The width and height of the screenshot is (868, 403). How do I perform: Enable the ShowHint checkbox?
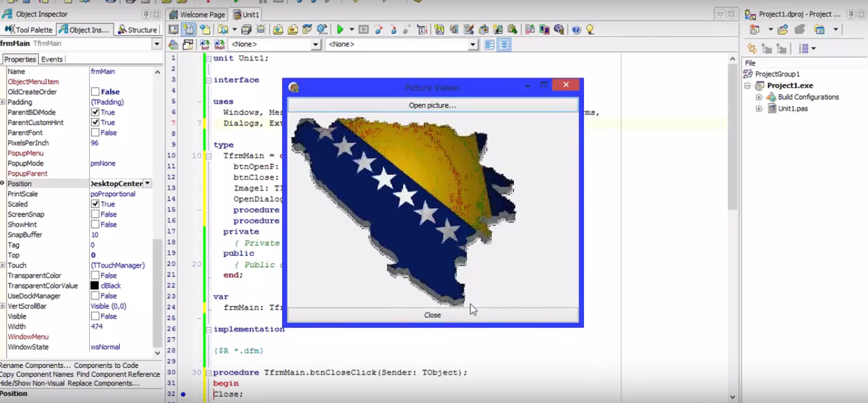tap(95, 224)
